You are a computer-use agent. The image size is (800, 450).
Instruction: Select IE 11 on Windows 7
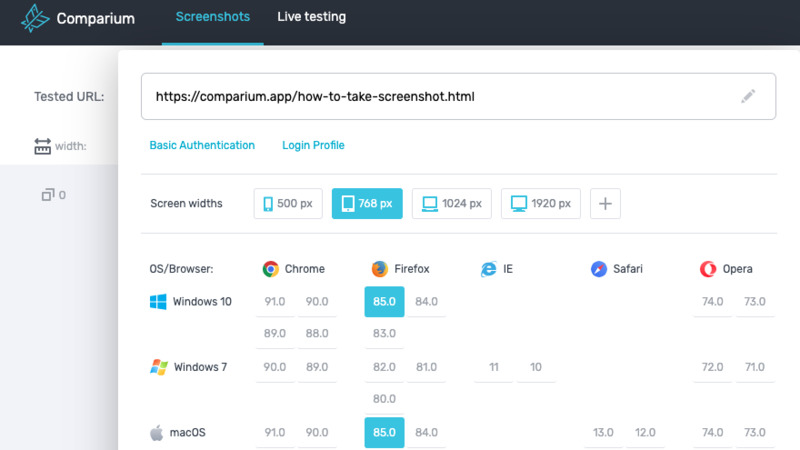click(493, 367)
